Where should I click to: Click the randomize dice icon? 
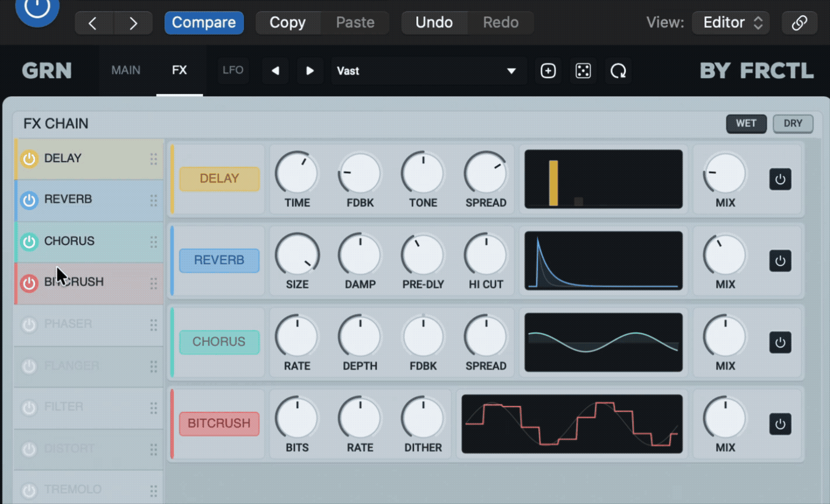point(583,71)
